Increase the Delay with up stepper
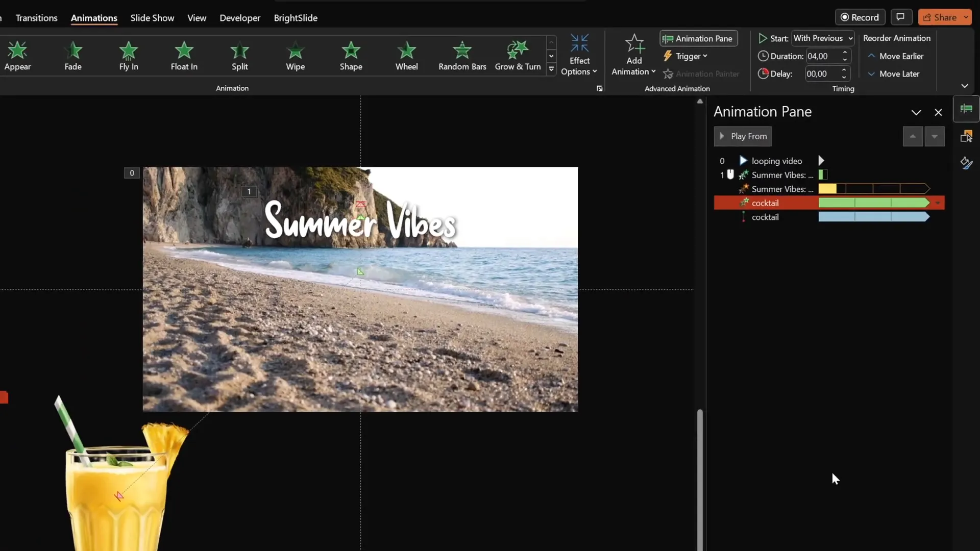 844,70
